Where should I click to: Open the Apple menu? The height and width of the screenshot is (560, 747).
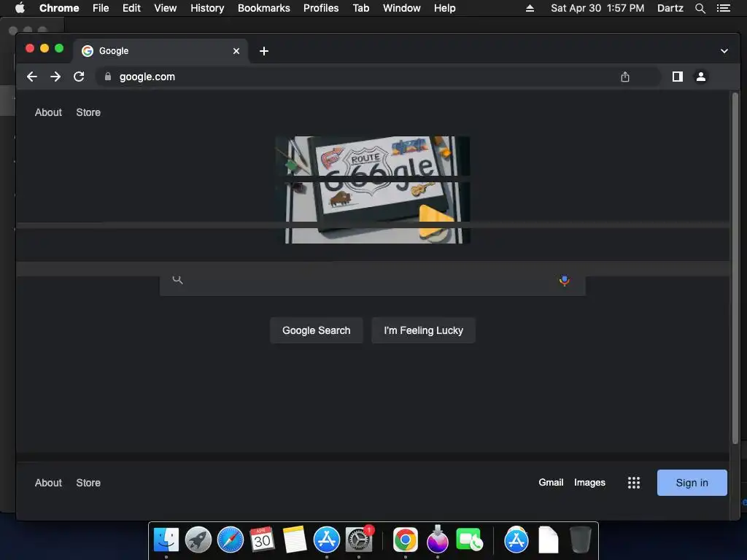click(x=20, y=8)
